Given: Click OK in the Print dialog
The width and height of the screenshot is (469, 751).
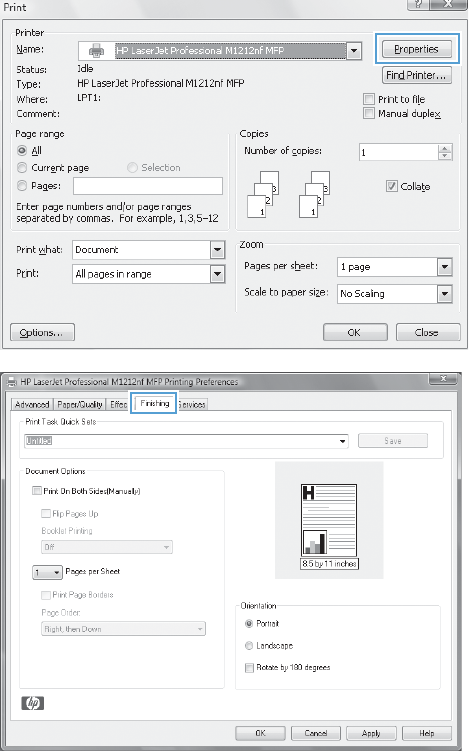Looking at the screenshot, I should click(x=355, y=332).
